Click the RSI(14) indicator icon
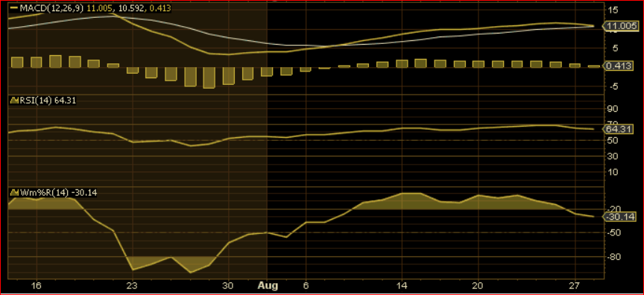The image size is (644, 295). (x=14, y=101)
